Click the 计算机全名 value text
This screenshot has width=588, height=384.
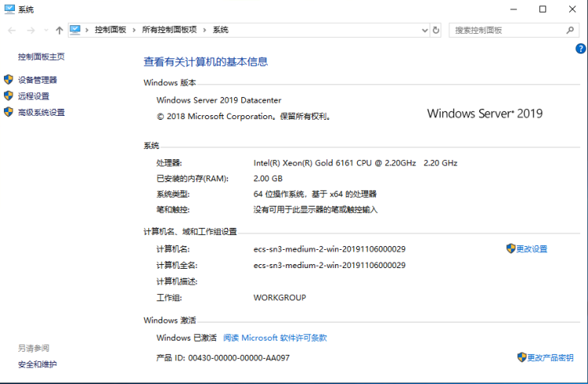click(329, 265)
